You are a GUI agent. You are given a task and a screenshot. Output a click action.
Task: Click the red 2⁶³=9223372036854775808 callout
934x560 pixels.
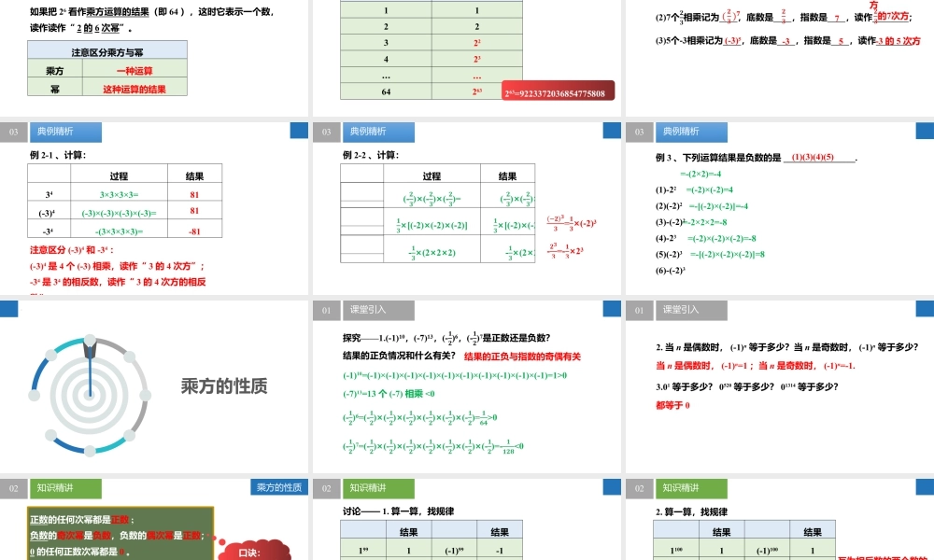(559, 91)
